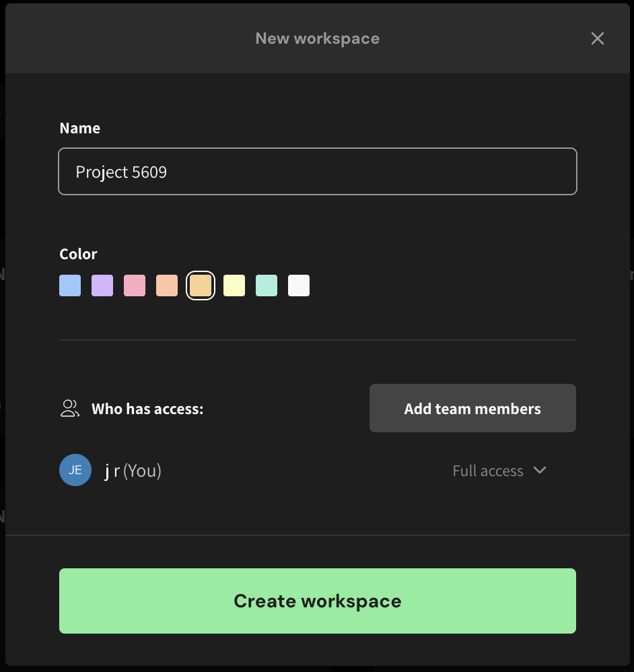Click the Add team members button
The height and width of the screenshot is (672, 634).
[472, 408]
